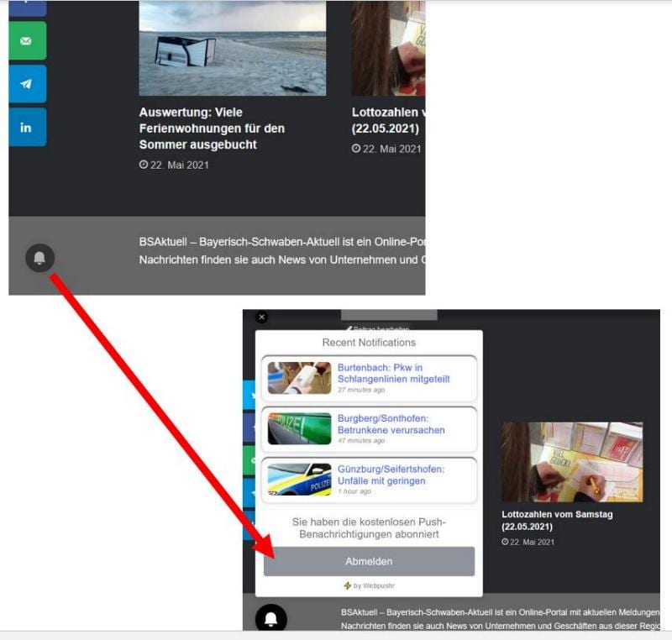Share on LinkedIn using the sidebar icon
This screenshot has width=672, height=640.
point(28,127)
